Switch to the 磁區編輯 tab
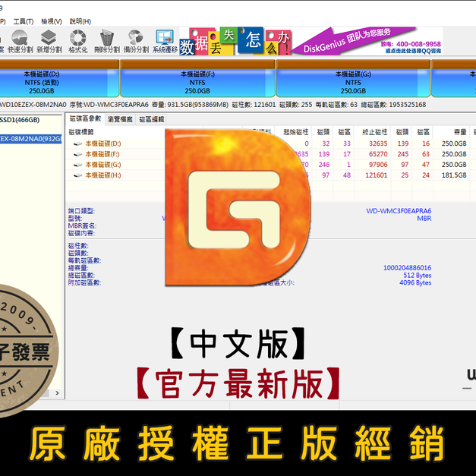Viewport: 476px width, 476px height. click(x=152, y=119)
